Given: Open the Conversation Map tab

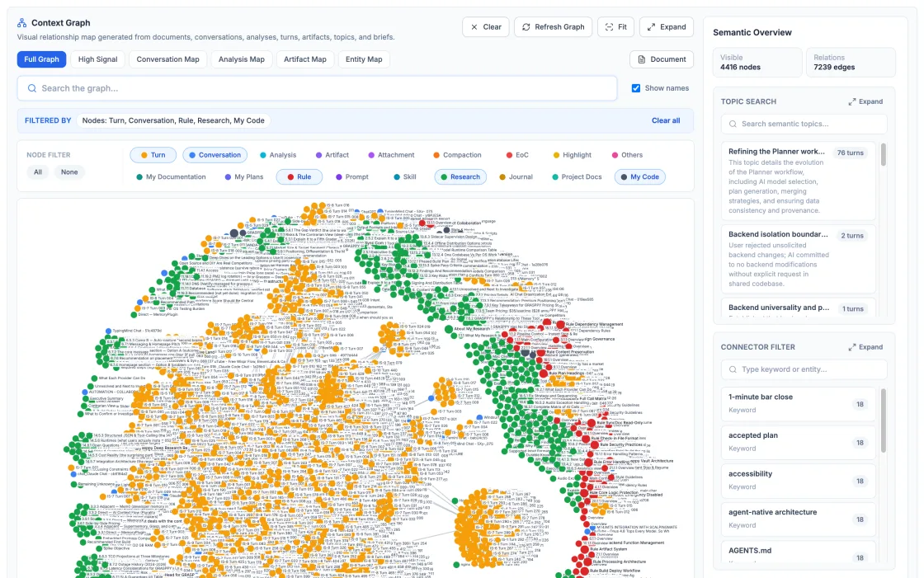Looking at the screenshot, I should point(168,59).
